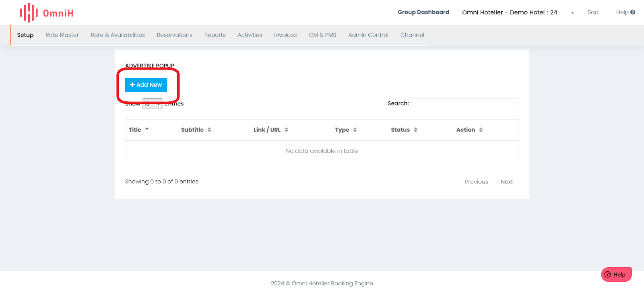Click the Status column header text
Viewport: 644px width, 295px height.
point(400,130)
